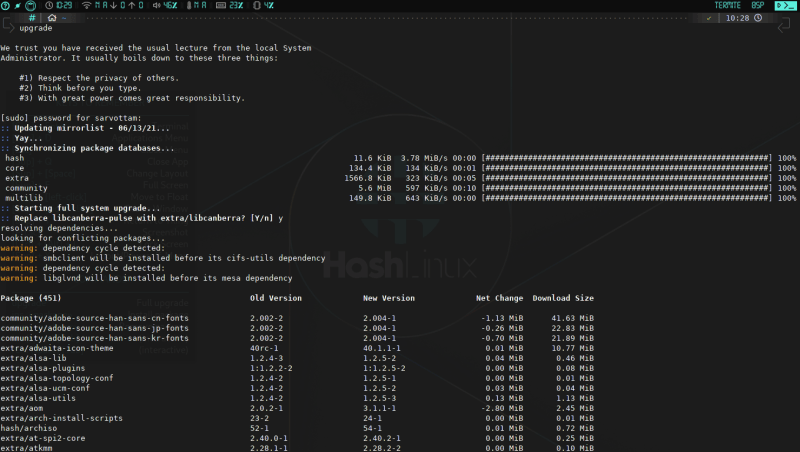Click the prompt clock showing 10:28
The image size is (800, 452).
click(736, 18)
